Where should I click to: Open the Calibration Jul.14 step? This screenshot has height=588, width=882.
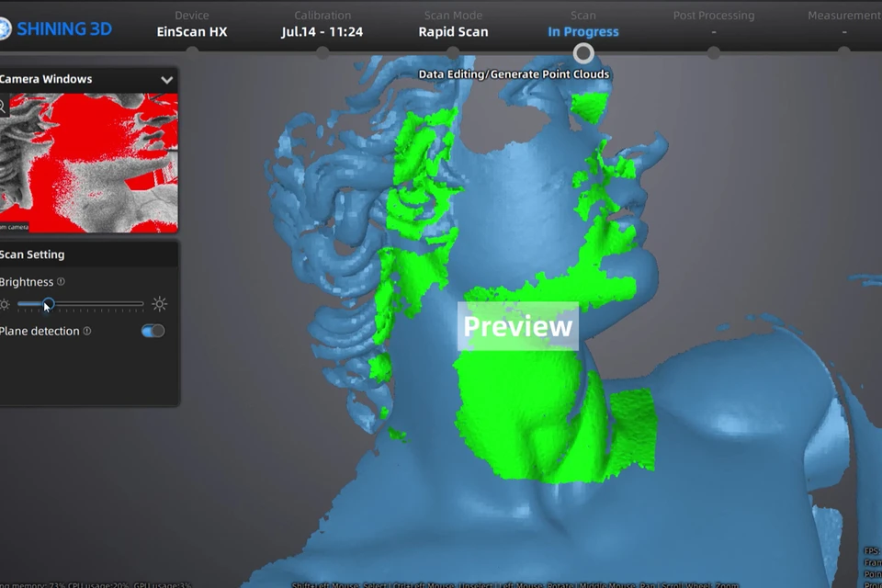click(322, 24)
